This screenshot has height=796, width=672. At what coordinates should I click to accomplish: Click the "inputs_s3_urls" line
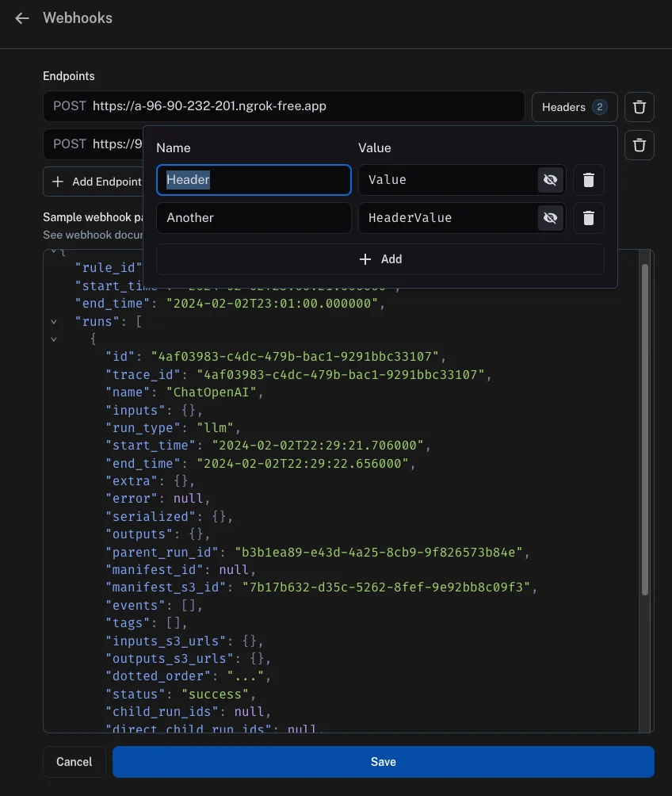[x=184, y=641]
